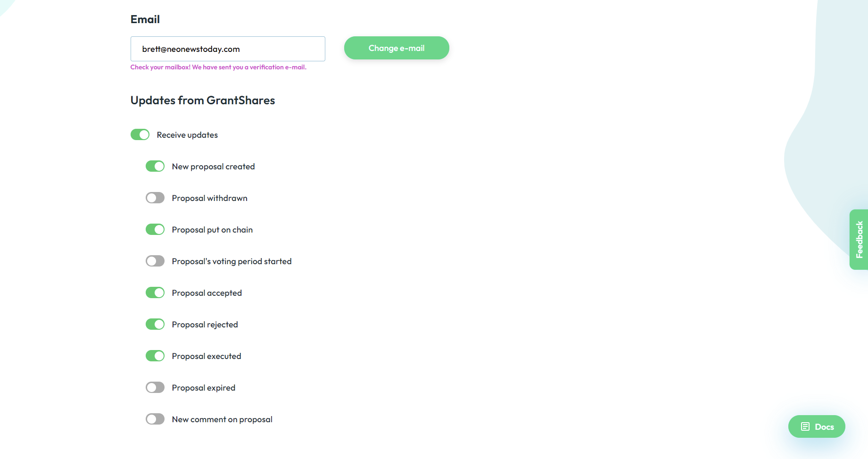Enable New comment on proposal toggle

[x=155, y=419]
